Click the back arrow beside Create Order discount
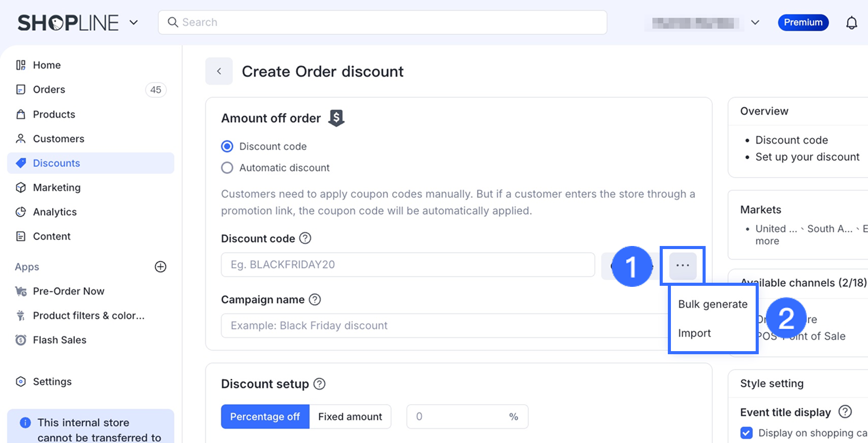The width and height of the screenshot is (868, 443). coord(219,71)
